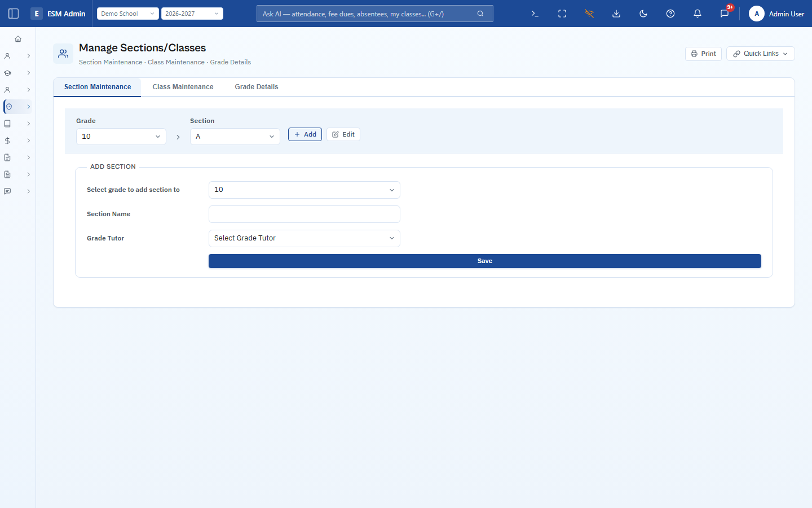Expand submenu next to chat bubble icon
Viewport: 812px width, 508px height.
click(x=29, y=191)
